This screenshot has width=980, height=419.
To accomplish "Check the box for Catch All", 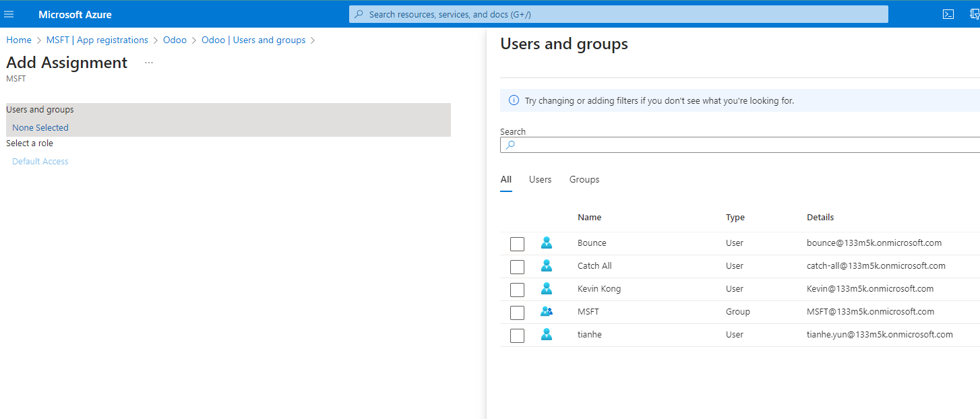I will [517, 267].
